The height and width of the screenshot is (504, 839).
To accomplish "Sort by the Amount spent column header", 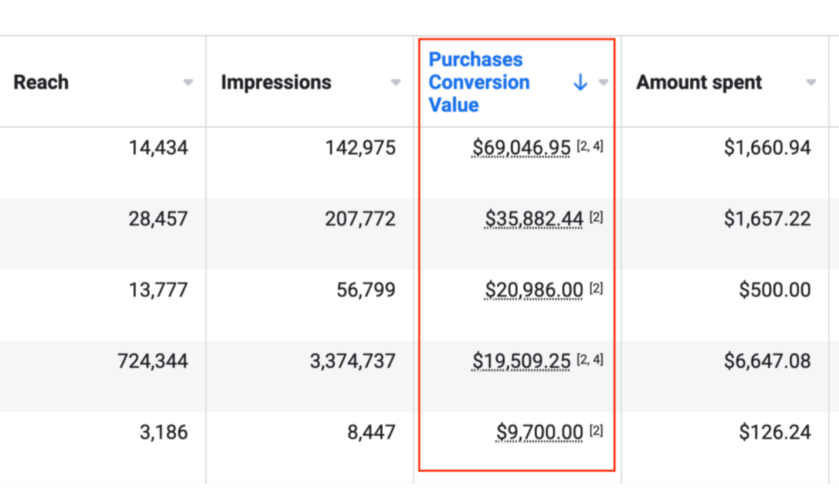I will [x=699, y=83].
